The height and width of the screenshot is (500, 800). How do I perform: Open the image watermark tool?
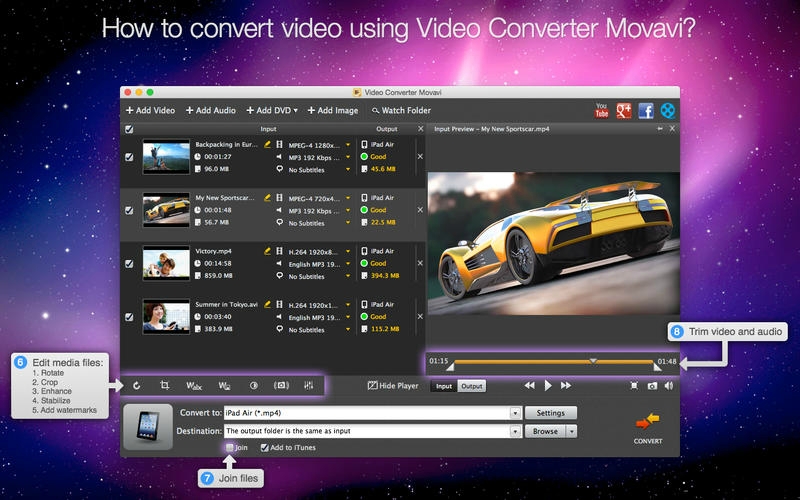(x=224, y=386)
